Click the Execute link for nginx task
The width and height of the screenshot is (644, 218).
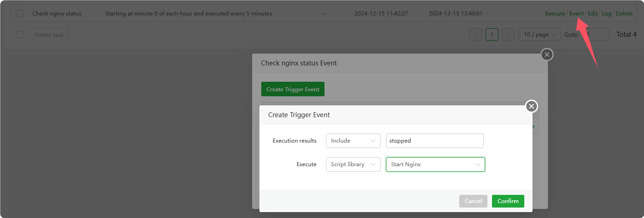pos(555,14)
